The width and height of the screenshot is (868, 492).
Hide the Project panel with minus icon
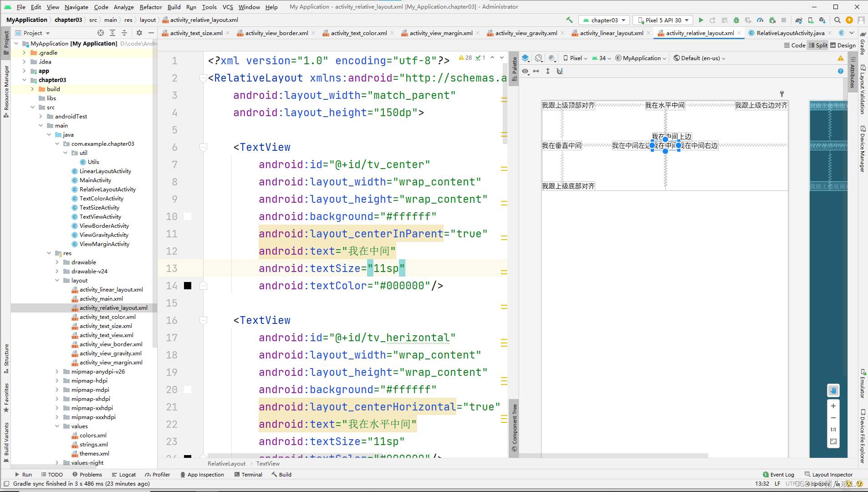pyautogui.click(x=151, y=33)
